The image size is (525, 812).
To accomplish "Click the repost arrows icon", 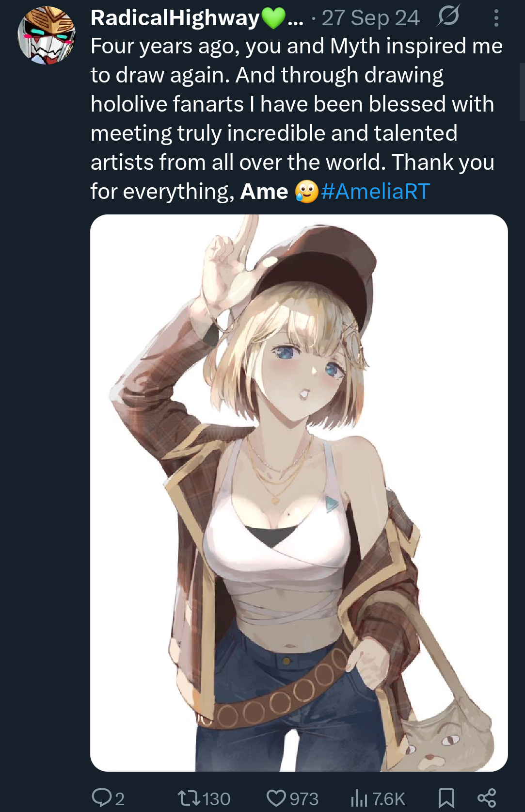I will tap(189, 797).
